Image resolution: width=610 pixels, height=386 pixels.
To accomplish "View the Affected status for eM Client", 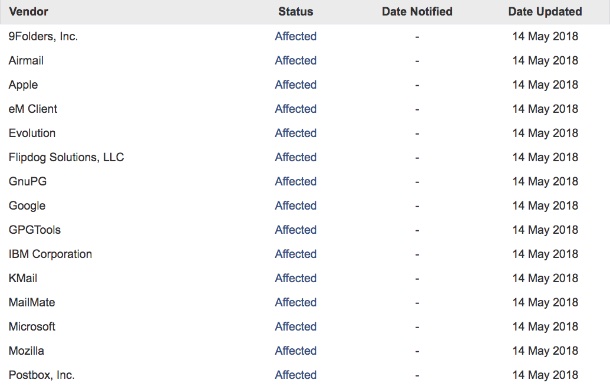I will (296, 109).
